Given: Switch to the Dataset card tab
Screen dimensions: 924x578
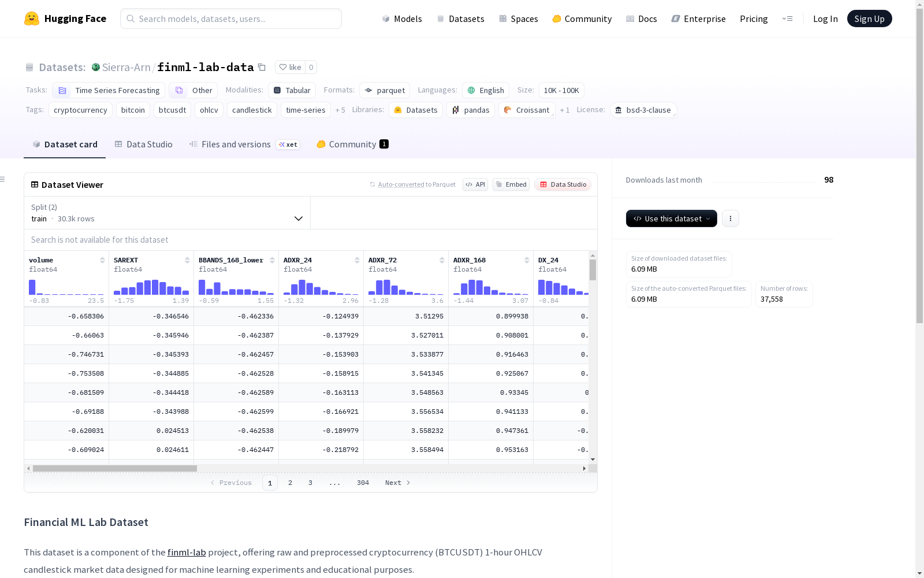Looking at the screenshot, I should click(x=65, y=144).
